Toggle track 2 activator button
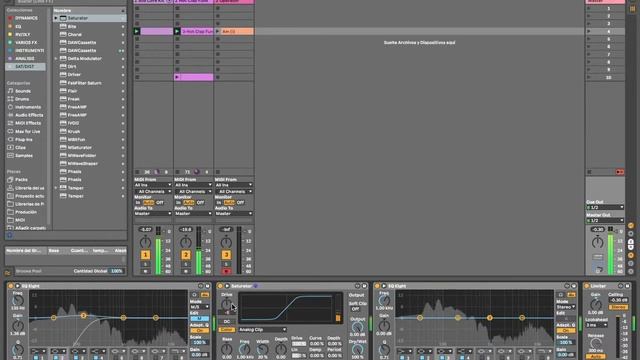 click(x=185, y=255)
